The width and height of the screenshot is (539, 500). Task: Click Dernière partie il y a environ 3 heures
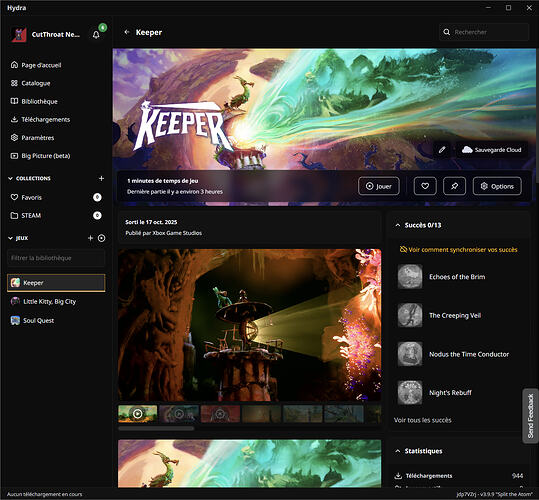click(x=175, y=192)
